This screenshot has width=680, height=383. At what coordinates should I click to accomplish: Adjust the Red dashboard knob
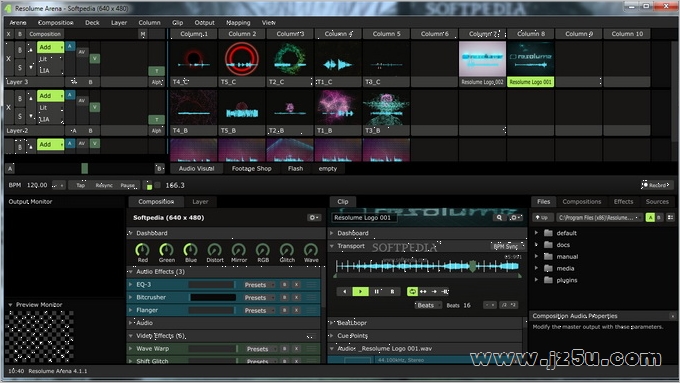[x=143, y=250]
